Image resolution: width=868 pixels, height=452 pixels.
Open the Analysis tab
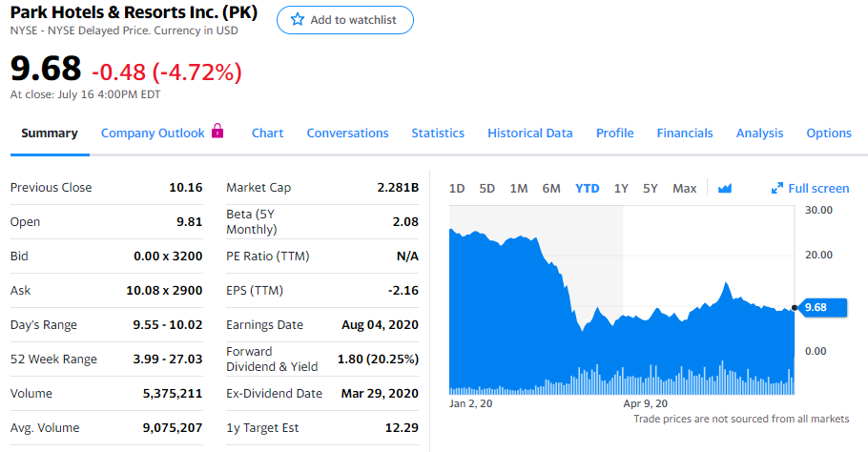pos(759,133)
